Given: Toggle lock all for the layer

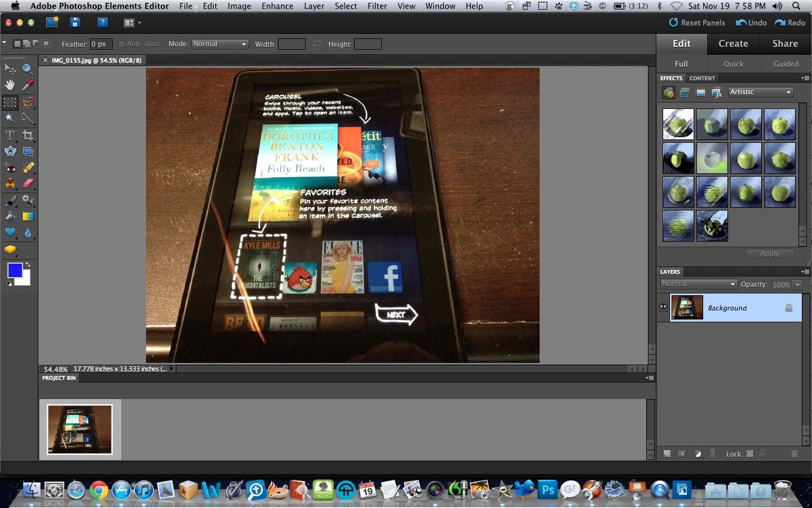Looking at the screenshot, I should pos(762,454).
